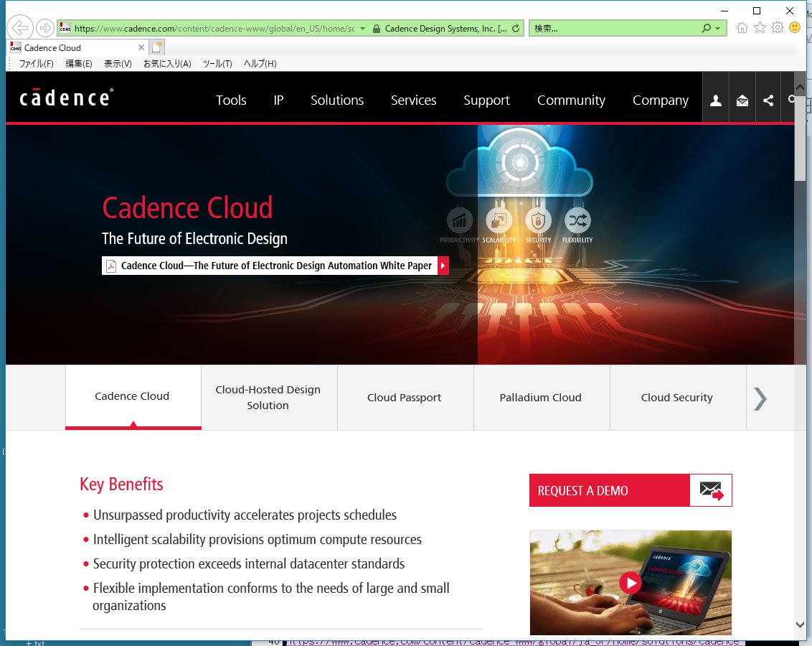Expand the search provider dropdown arrow
The image size is (812, 646).
pyautogui.click(x=718, y=29)
